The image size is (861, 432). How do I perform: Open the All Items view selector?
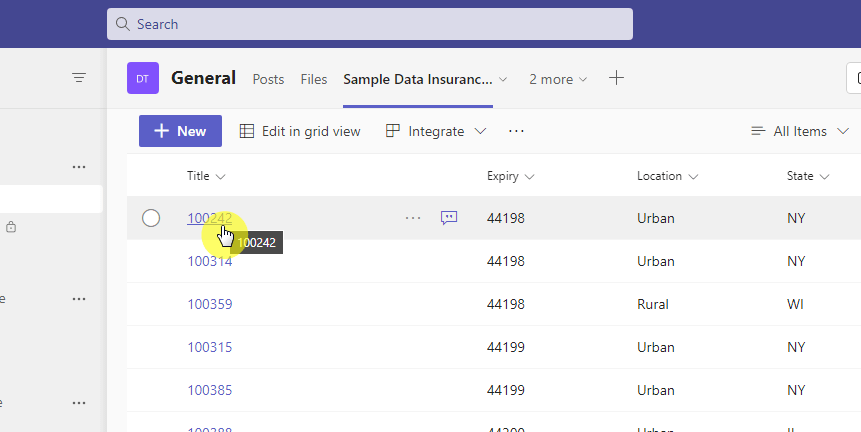[x=800, y=131]
